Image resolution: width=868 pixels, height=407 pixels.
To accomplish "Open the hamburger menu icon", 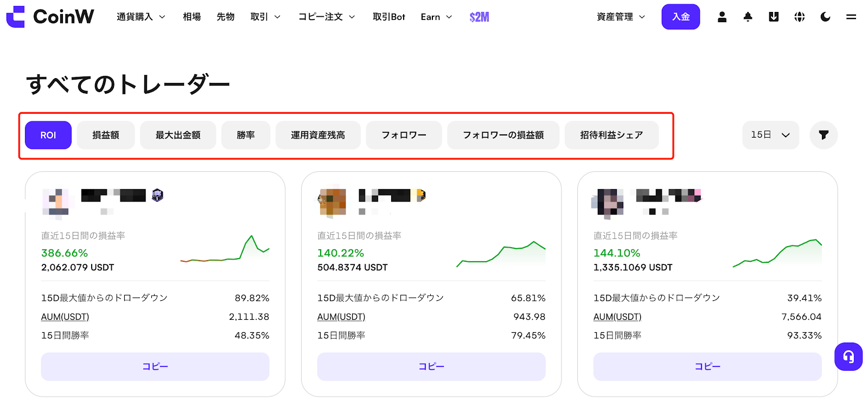I will pyautogui.click(x=851, y=17).
